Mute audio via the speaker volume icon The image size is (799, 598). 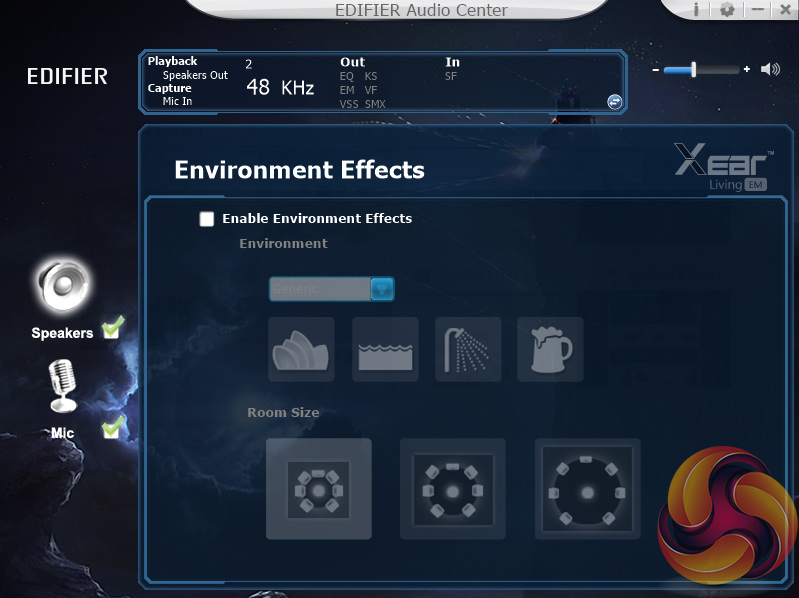(x=770, y=69)
